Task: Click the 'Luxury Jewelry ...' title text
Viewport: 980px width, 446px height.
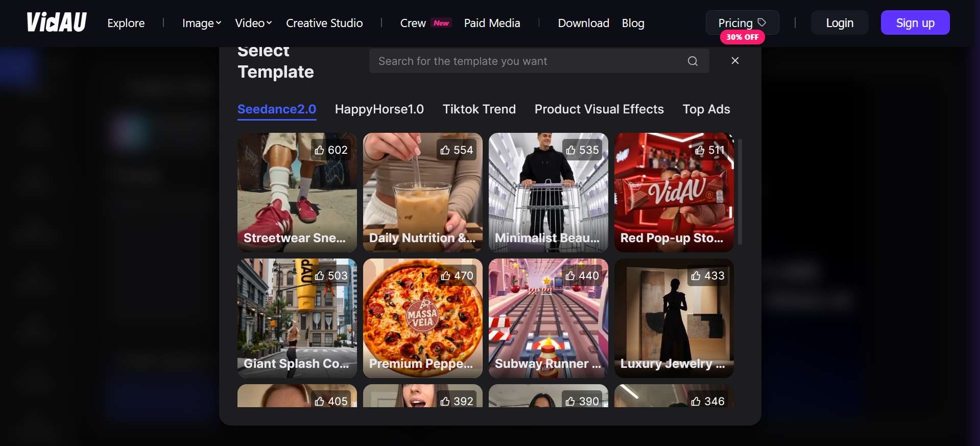Action: pyautogui.click(x=673, y=364)
